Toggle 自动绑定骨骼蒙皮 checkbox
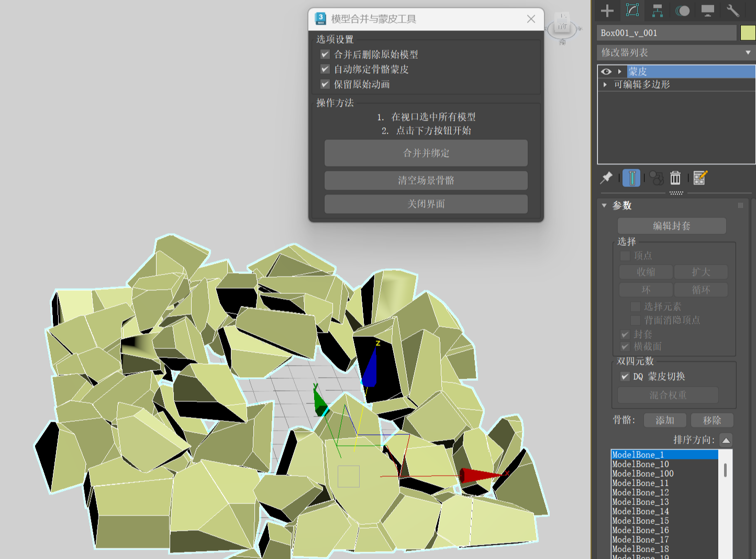Image resolution: width=756 pixels, height=559 pixels. (325, 69)
